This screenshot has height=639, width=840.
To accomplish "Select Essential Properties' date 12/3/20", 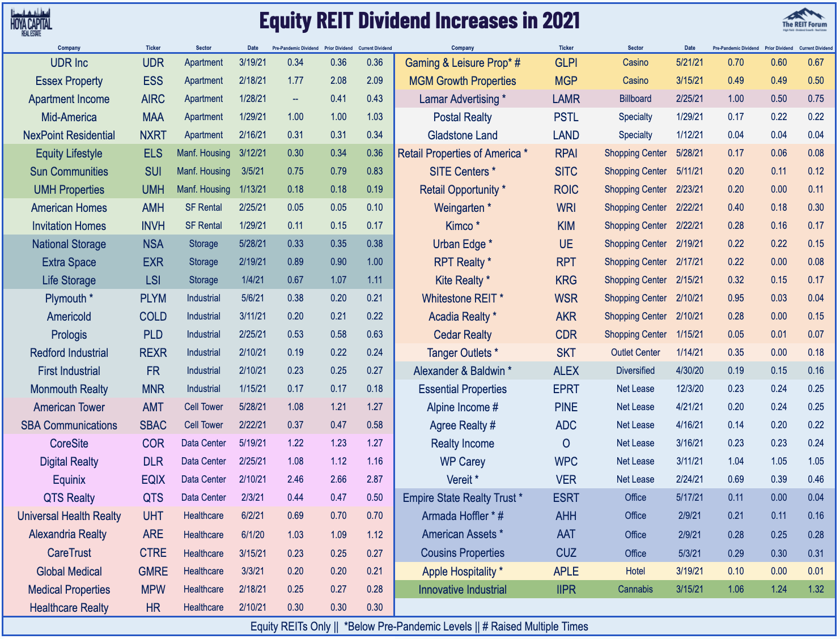I will pos(689,389).
